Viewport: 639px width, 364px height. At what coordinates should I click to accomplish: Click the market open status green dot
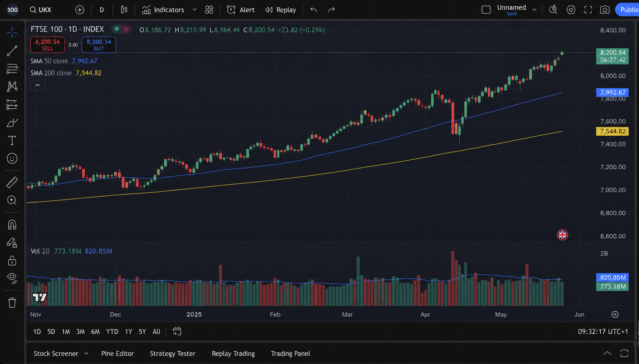click(x=117, y=29)
